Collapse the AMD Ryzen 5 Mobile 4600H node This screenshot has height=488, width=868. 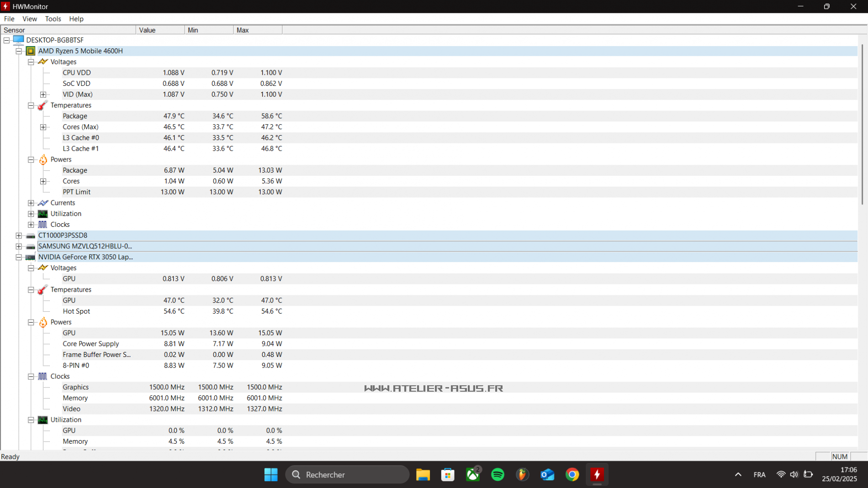19,51
